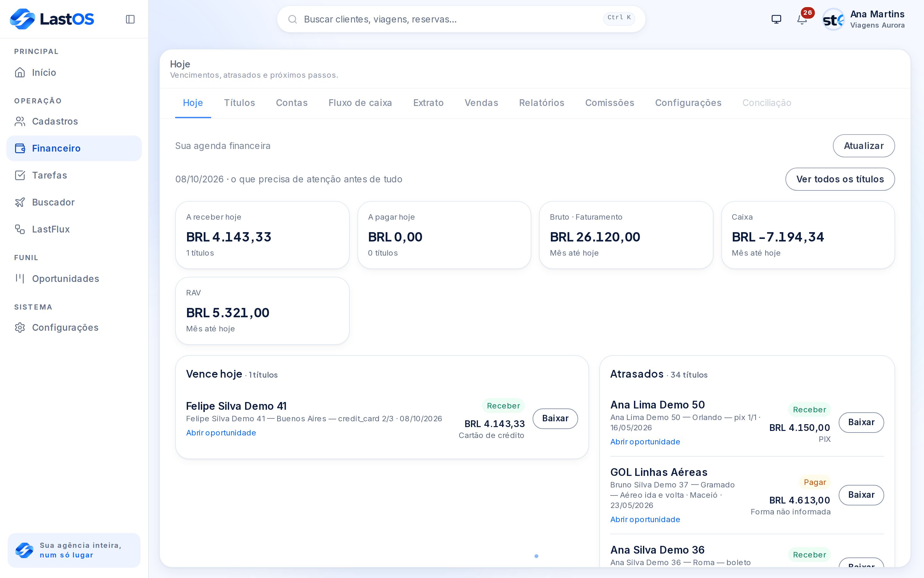Click the Início home icon
This screenshot has width=924, height=578.
[20, 72]
